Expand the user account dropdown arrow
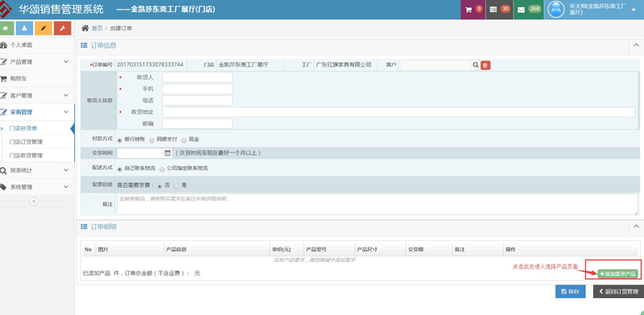This screenshot has width=644, height=315. [634, 10]
